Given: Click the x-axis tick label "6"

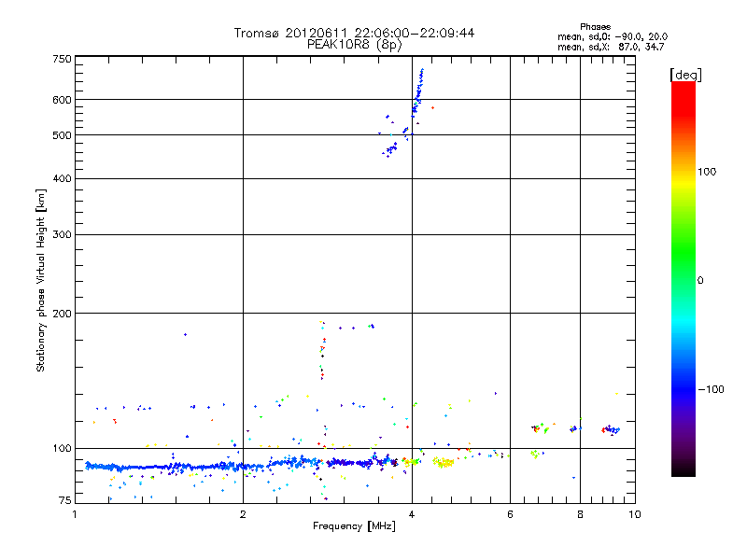Looking at the screenshot, I should coord(510,514).
